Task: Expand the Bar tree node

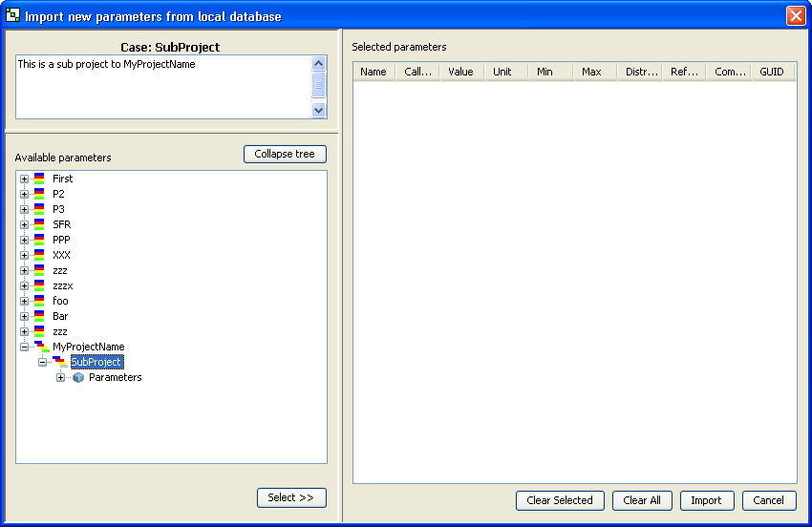Action: (24, 316)
